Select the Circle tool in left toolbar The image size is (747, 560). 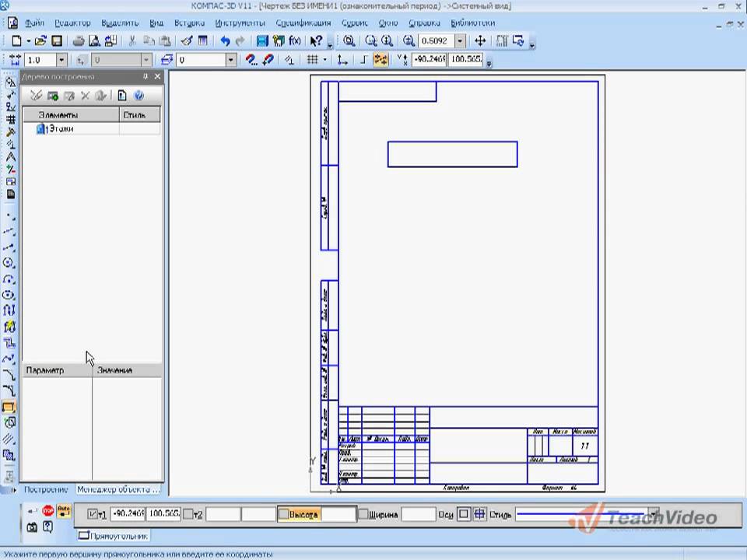[9, 263]
